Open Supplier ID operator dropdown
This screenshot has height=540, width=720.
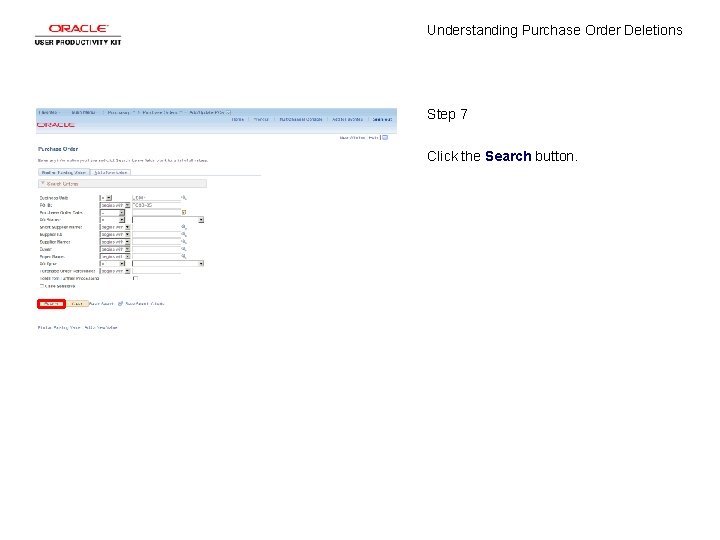[x=115, y=235]
